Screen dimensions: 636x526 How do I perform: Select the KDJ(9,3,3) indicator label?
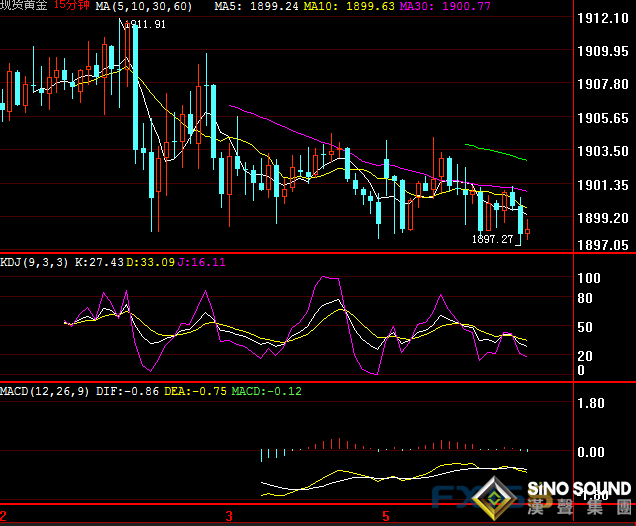click(x=33, y=262)
